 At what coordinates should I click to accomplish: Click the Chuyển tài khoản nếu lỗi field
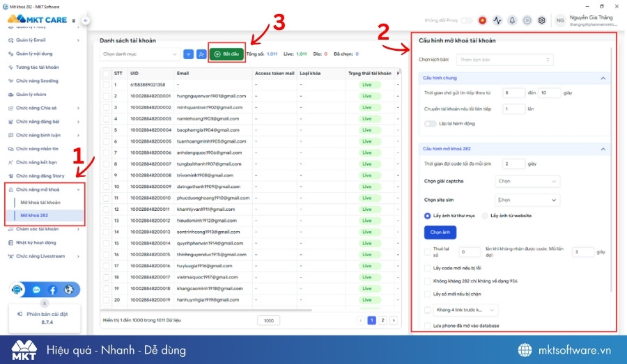pos(513,109)
